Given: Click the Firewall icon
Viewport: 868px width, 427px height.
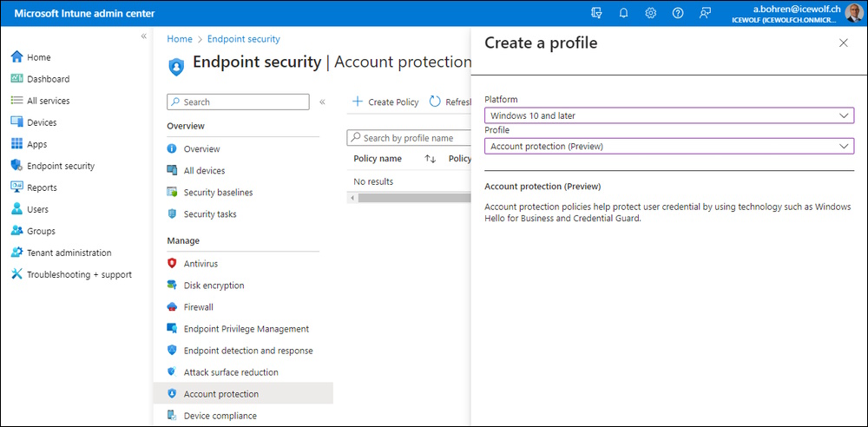Looking at the screenshot, I should [172, 307].
